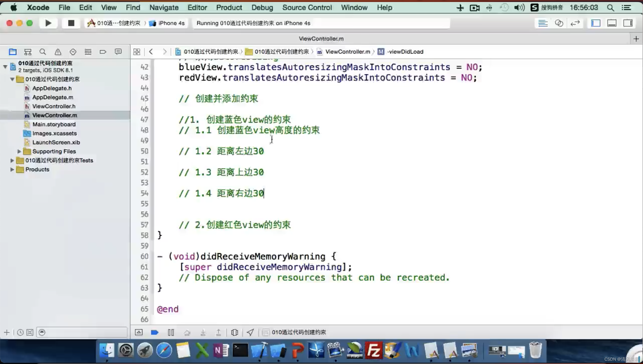The image size is (643, 364).
Task: Click the test navigator icon
Action: (72, 52)
